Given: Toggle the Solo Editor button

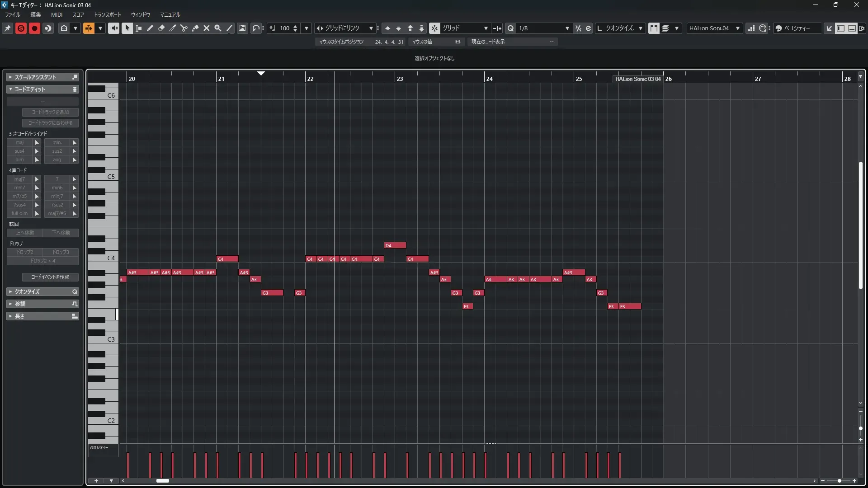Looking at the screenshot, I should (x=21, y=28).
